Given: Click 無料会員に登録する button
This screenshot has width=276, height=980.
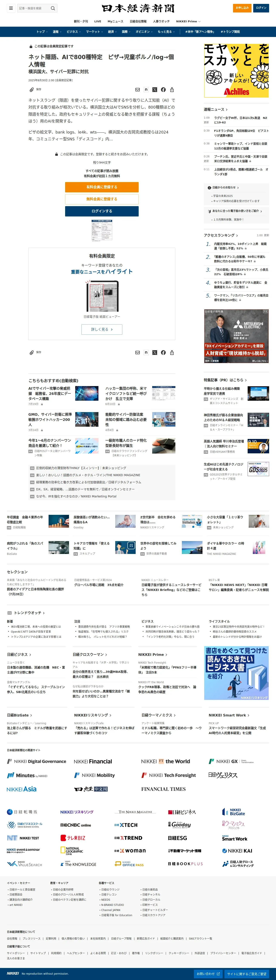Looking at the screenshot, I should (x=101, y=199).
